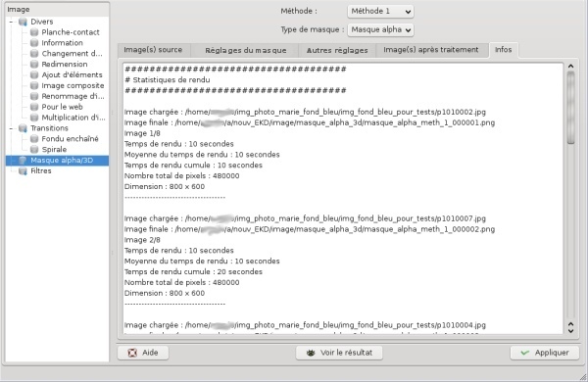Click the Spirale item icon
The width and height of the screenshot is (588, 382).
click(x=34, y=149)
